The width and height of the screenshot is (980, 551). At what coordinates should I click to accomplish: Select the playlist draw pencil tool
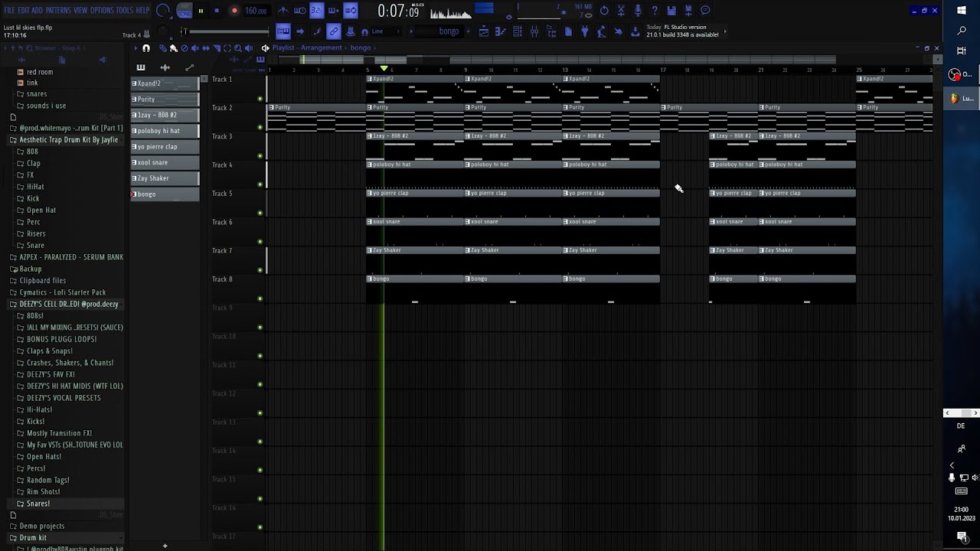coord(163,48)
